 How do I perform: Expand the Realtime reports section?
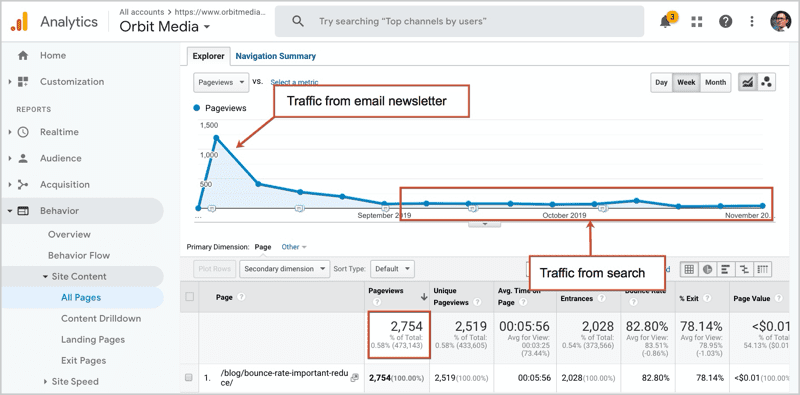point(9,132)
